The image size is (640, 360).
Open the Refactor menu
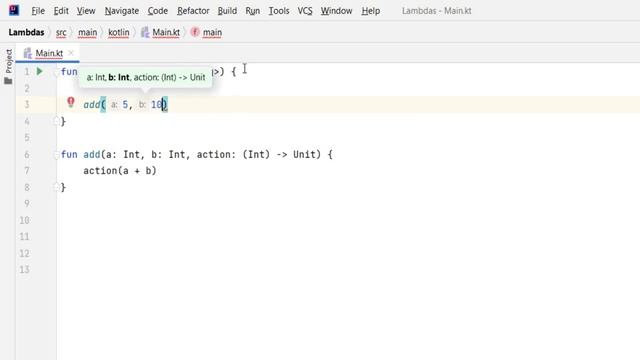(193, 11)
